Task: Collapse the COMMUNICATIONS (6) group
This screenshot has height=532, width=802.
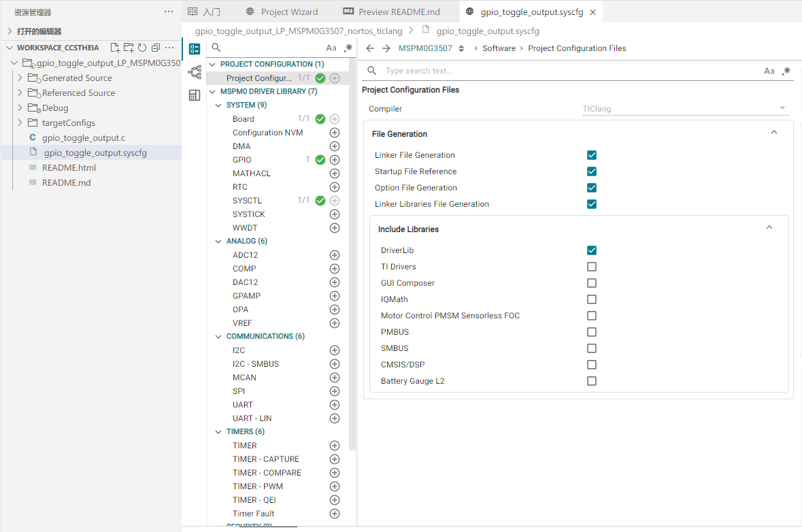Action: (x=218, y=337)
